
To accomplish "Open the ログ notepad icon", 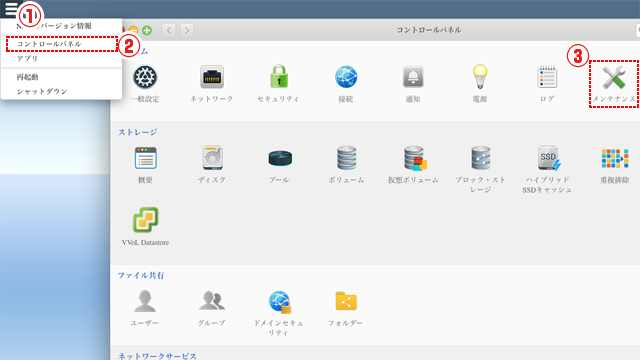I will (547, 76).
